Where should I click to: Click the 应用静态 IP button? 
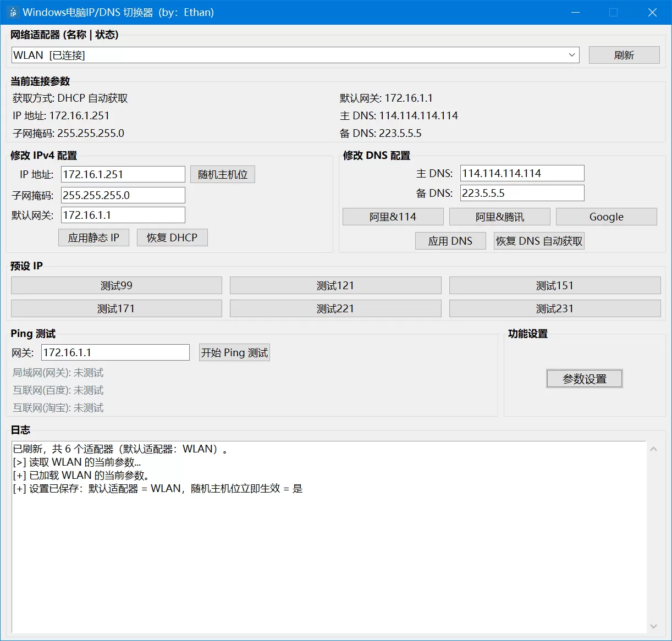(x=93, y=237)
